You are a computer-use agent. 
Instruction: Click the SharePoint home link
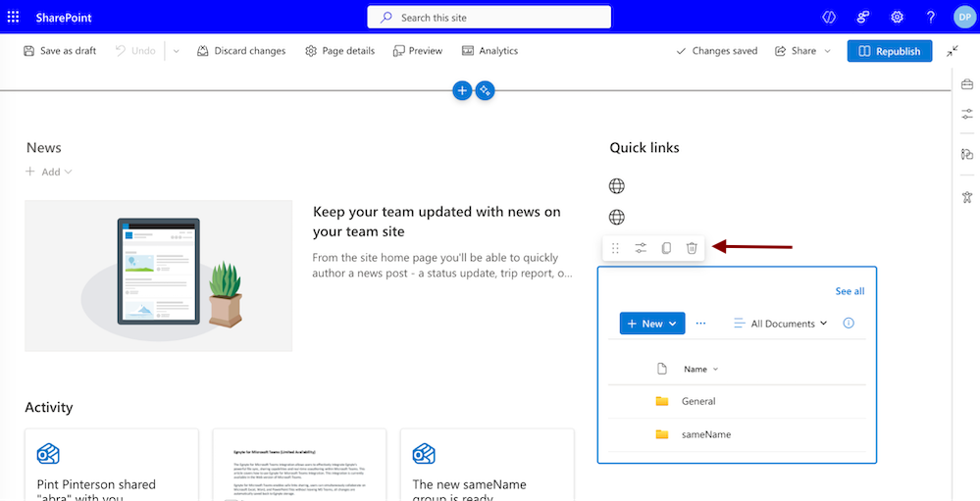coord(64,18)
